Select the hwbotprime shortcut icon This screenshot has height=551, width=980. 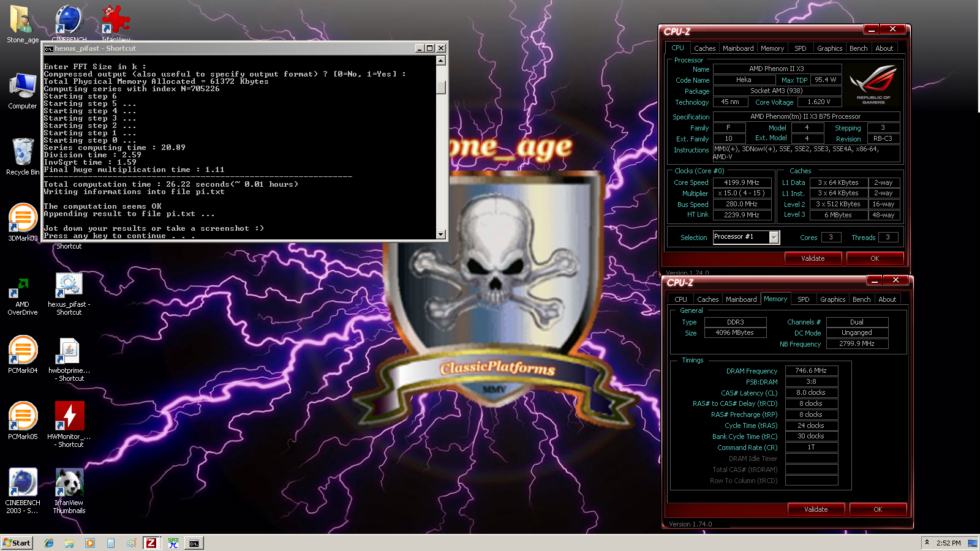point(69,351)
